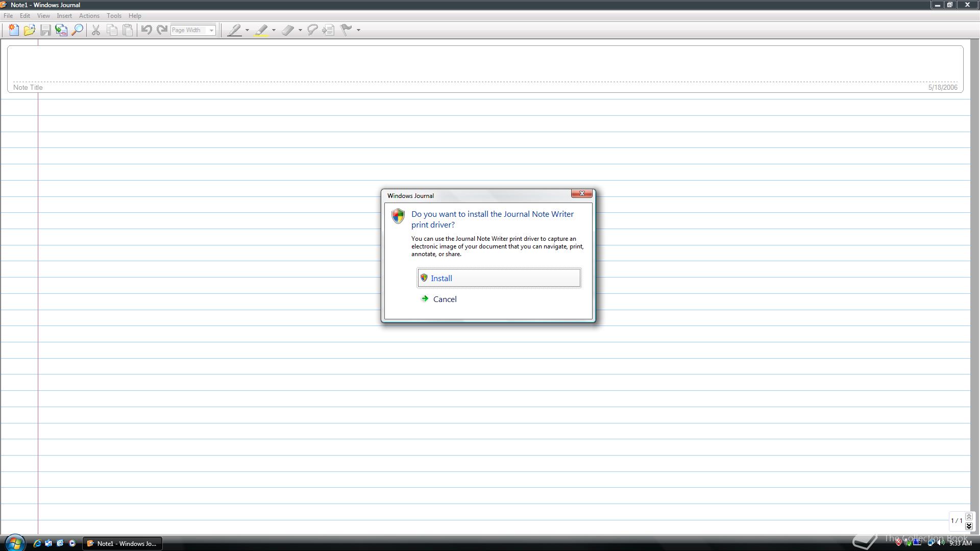Click Note1 - Windows Journal taskbar button
The height and width of the screenshot is (551, 980).
122,543
